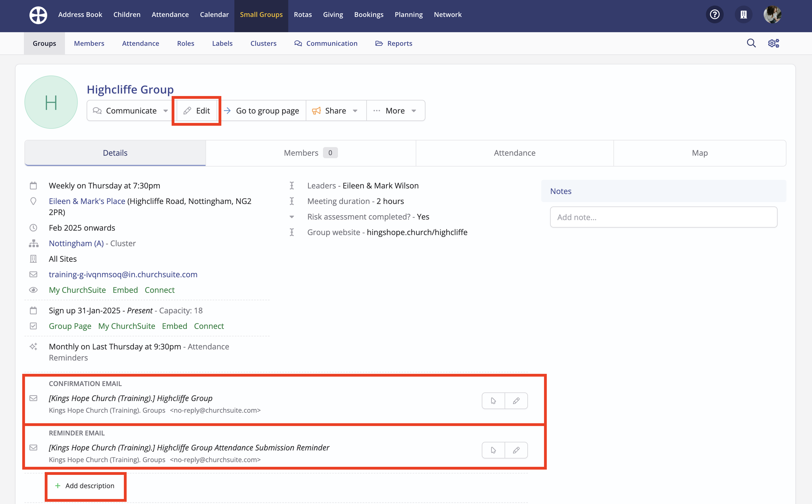812x504 pixels.
Task: Edit the confirmation email with pencil icon
Action: coord(516,401)
